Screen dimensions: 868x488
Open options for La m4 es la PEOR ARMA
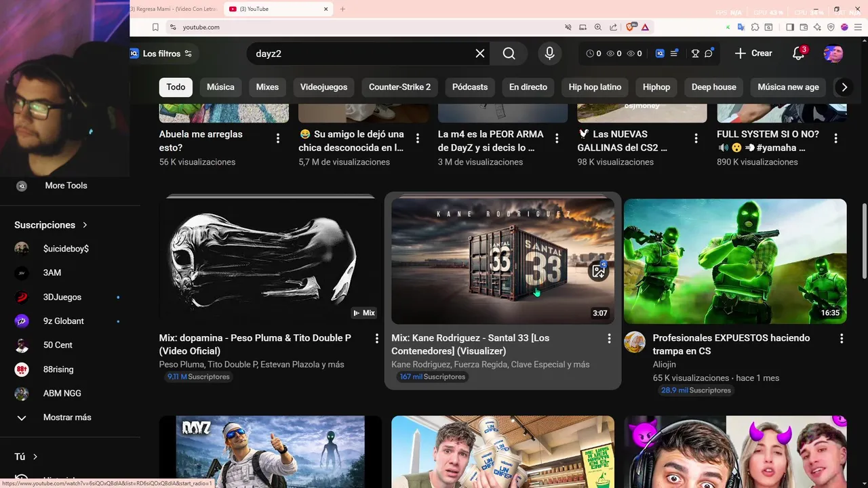557,138
